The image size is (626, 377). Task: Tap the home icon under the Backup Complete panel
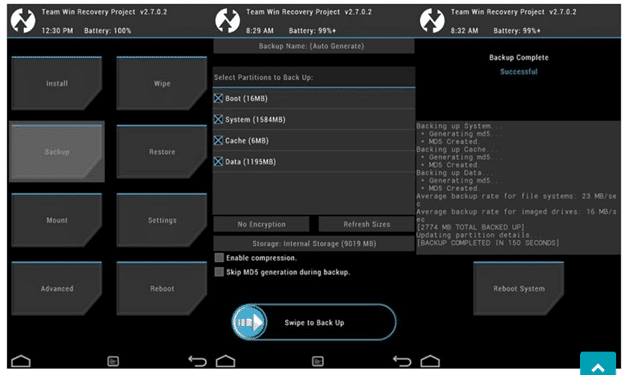point(430,361)
